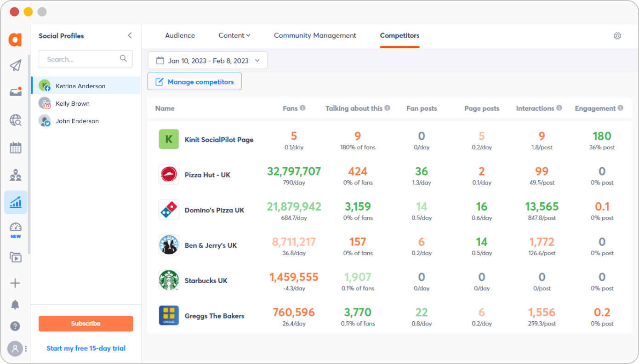Open the paper plane publish icon
This screenshot has height=364, width=639.
(16, 66)
